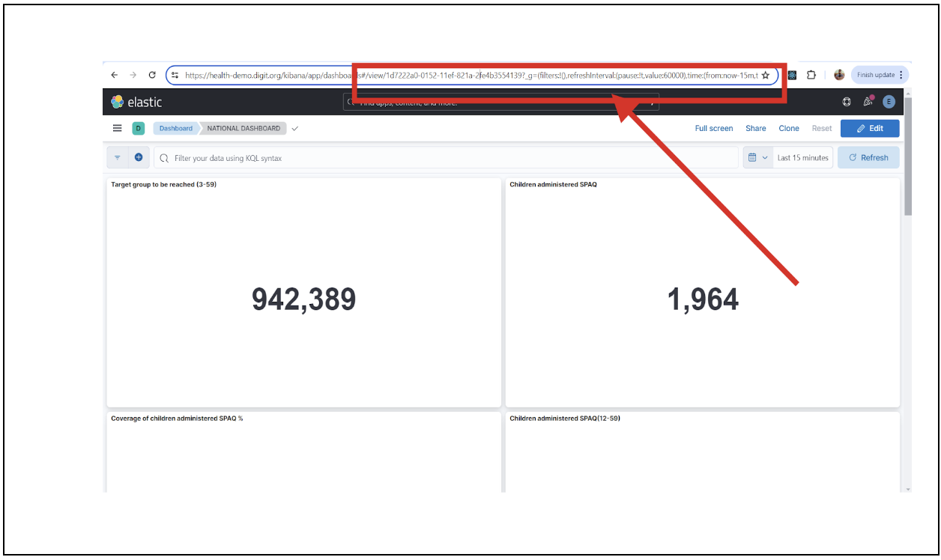Refresh the dashboard data
Image resolution: width=941 pixels, height=560 pixels.
tap(868, 157)
